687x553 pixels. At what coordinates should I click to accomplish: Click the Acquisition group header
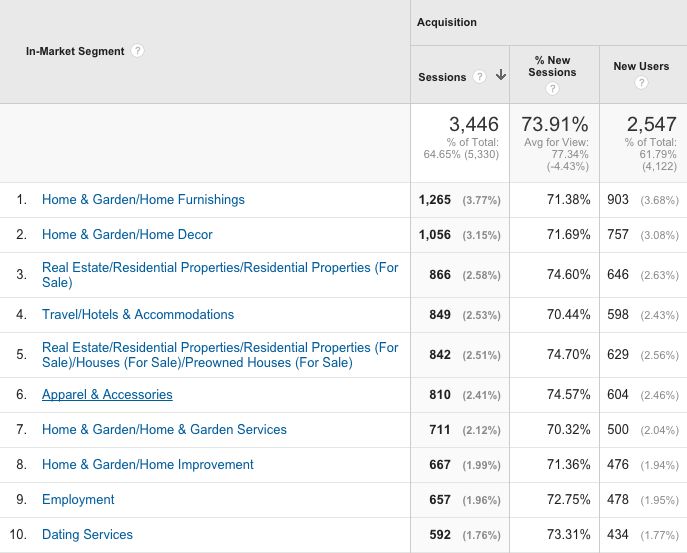(x=447, y=22)
